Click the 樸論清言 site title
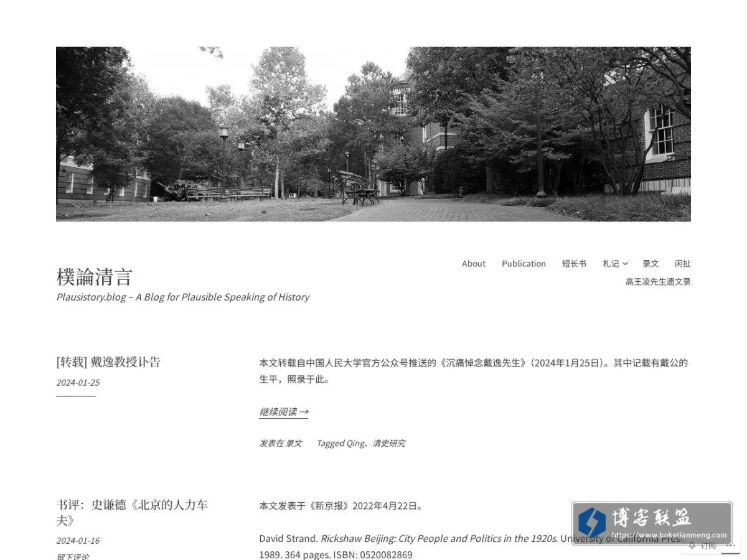The image size is (747, 560). 95,276
